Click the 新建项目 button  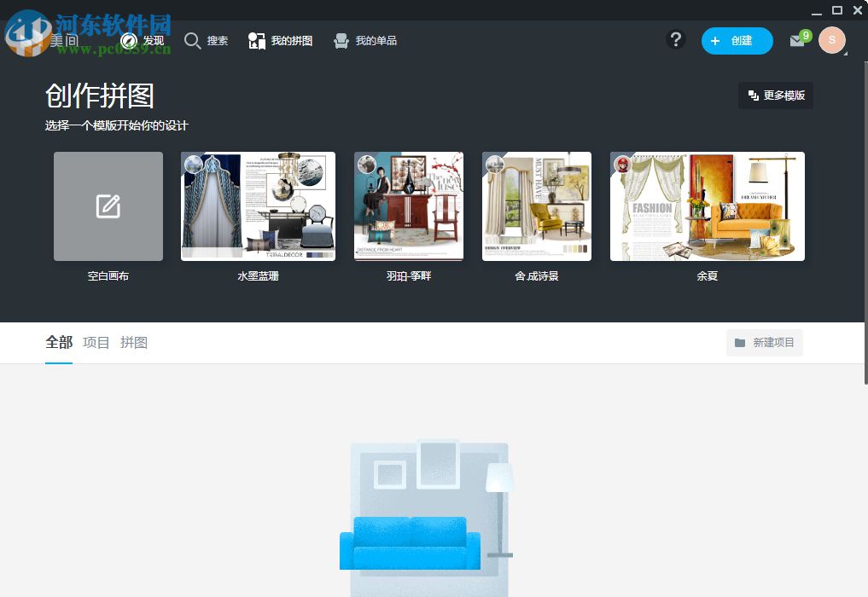pyautogui.click(x=765, y=343)
